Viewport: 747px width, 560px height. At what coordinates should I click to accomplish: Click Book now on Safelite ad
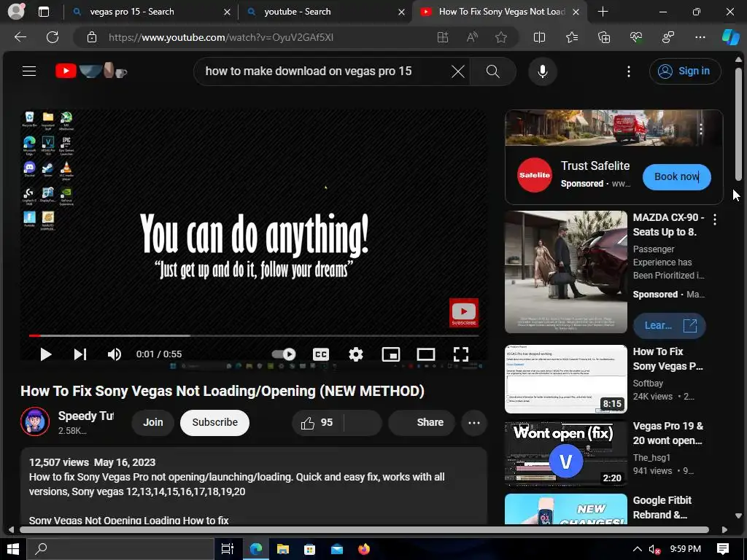(676, 176)
